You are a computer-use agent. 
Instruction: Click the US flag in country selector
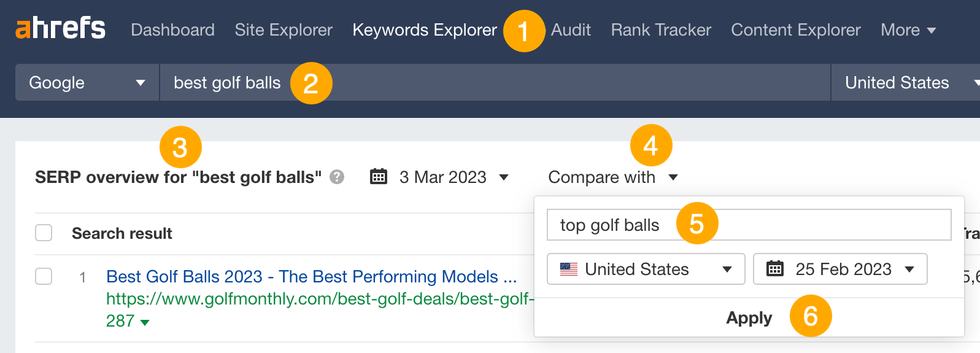[x=569, y=269]
